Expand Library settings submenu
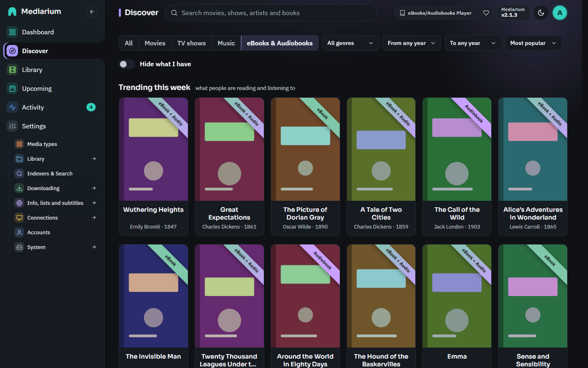This screenshot has width=588, height=368. (x=94, y=159)
